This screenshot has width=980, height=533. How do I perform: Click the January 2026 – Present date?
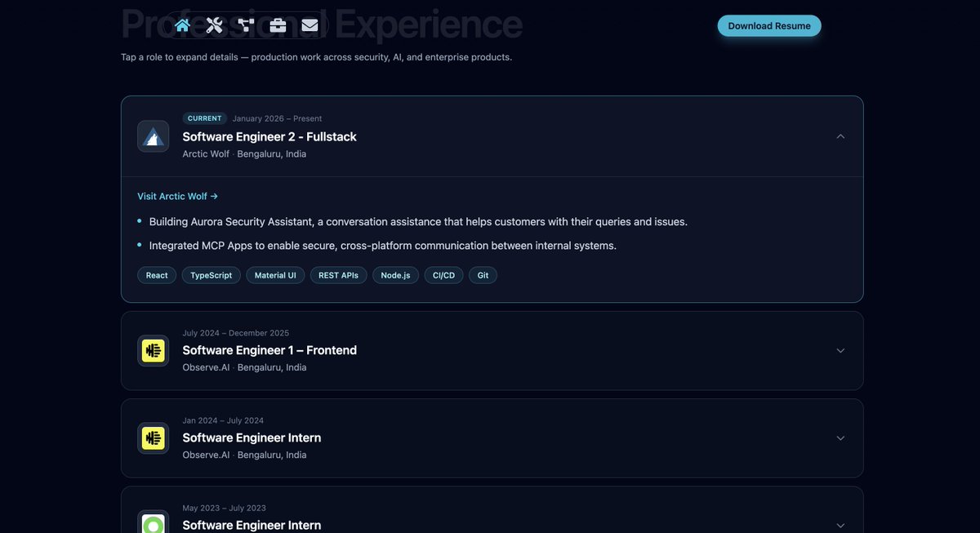[x=277, y=118]
